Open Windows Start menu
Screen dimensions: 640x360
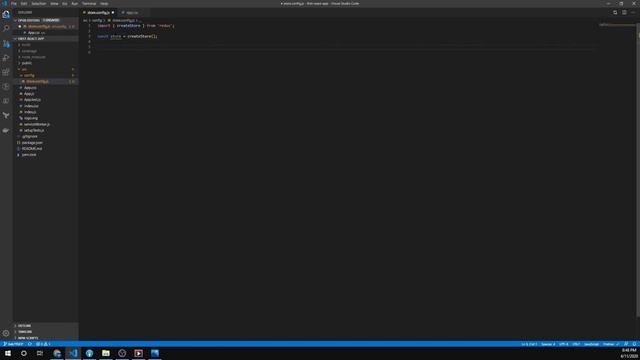(8, 353)
